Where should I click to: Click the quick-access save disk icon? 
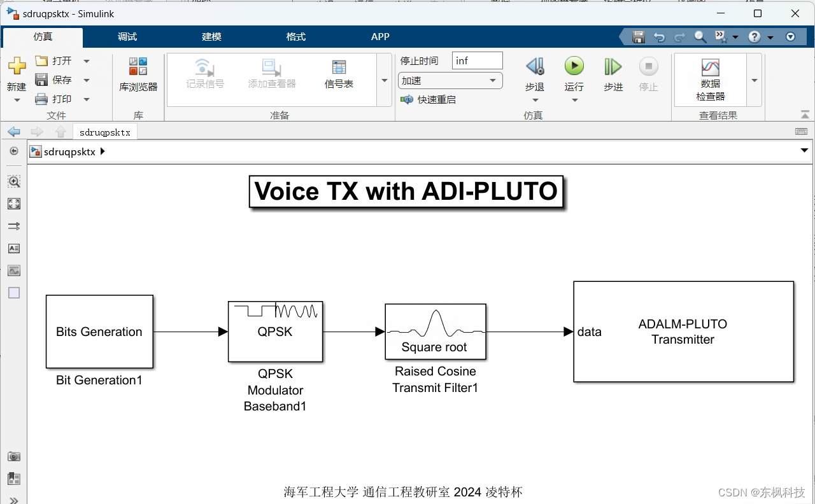tap(639, 37)
